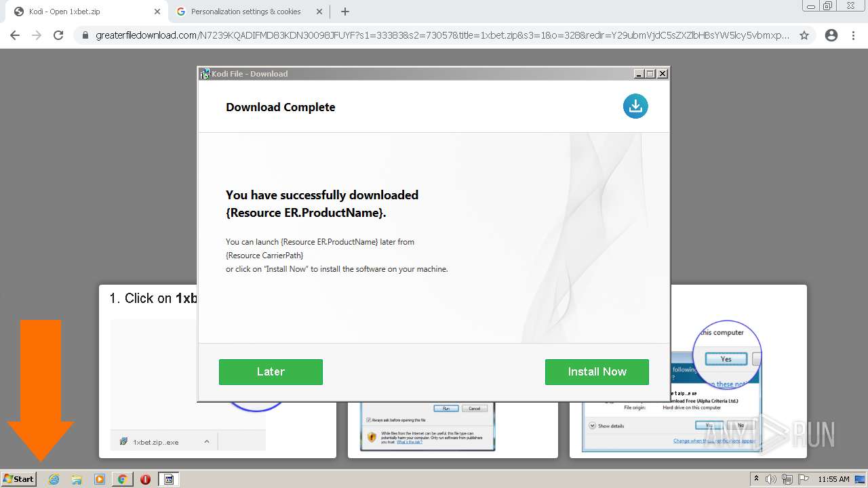Click the tray monitor display icon
The image size is (868, 488).
860,479
